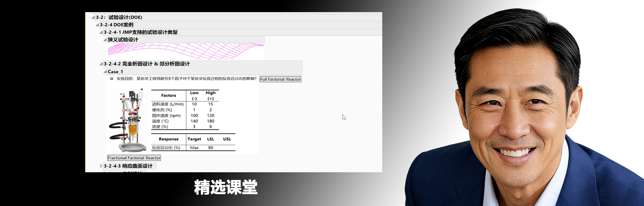Image resolution: width=644 pixels, height=206 pixels.
Task: Open the Fractional Factorial Reactor script button
Action: [134, 158]
